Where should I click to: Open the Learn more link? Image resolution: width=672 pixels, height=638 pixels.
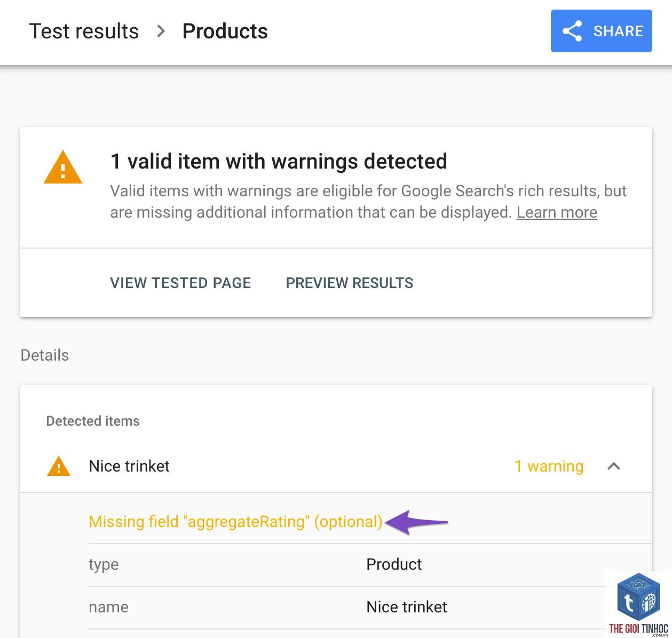coord(557,212)
